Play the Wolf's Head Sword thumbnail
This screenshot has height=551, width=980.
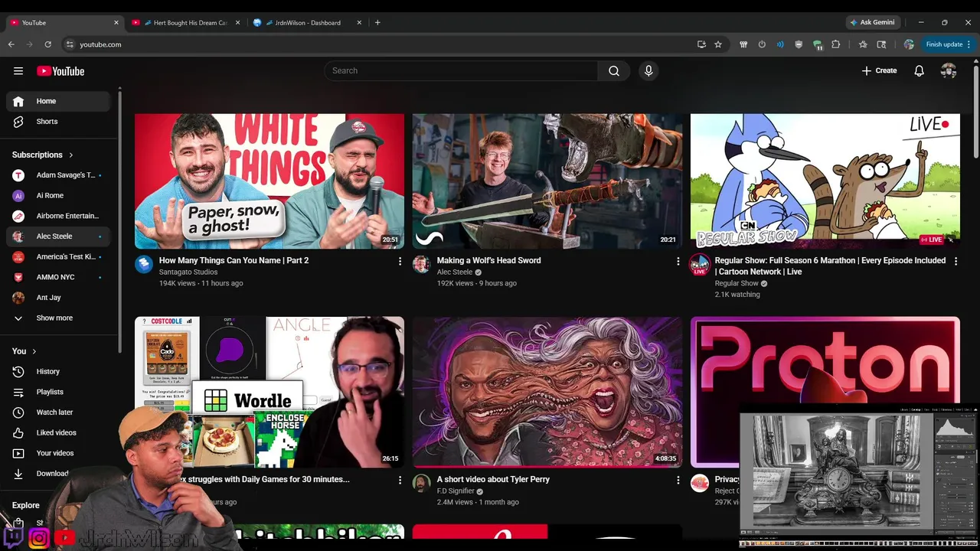coord(547,181)
